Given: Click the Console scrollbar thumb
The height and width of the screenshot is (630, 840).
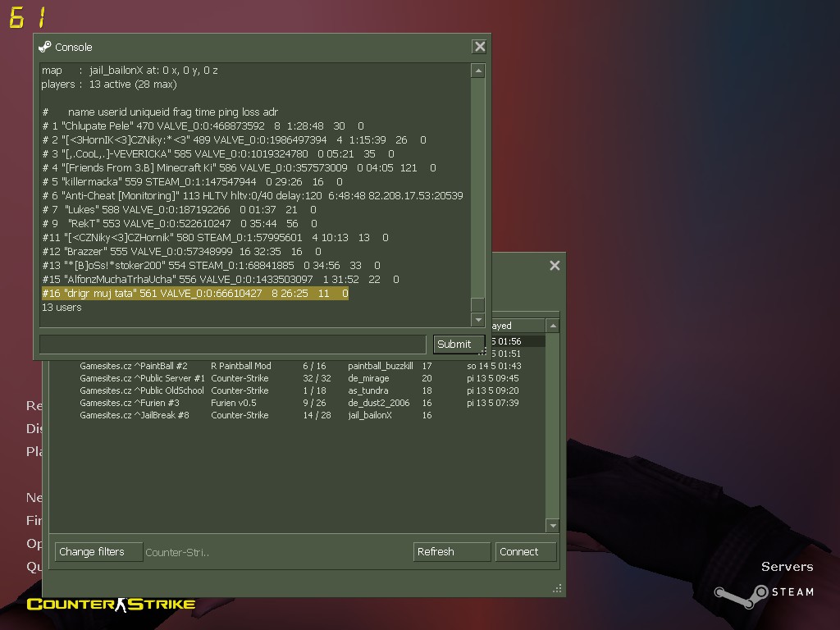Looking at the screenshot, I should point(478,304).
